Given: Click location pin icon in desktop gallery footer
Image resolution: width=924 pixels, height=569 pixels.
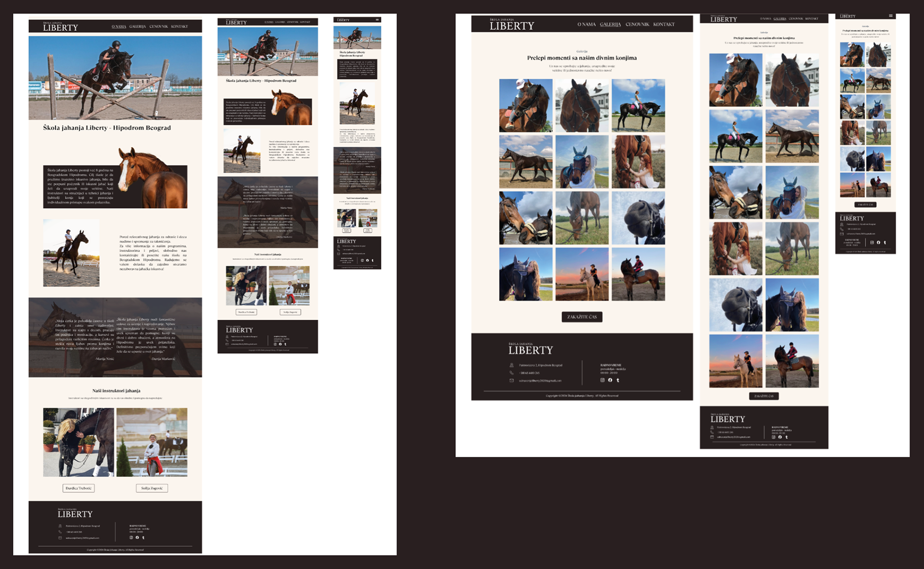Looking at the screenshot, I should point(512,365).
